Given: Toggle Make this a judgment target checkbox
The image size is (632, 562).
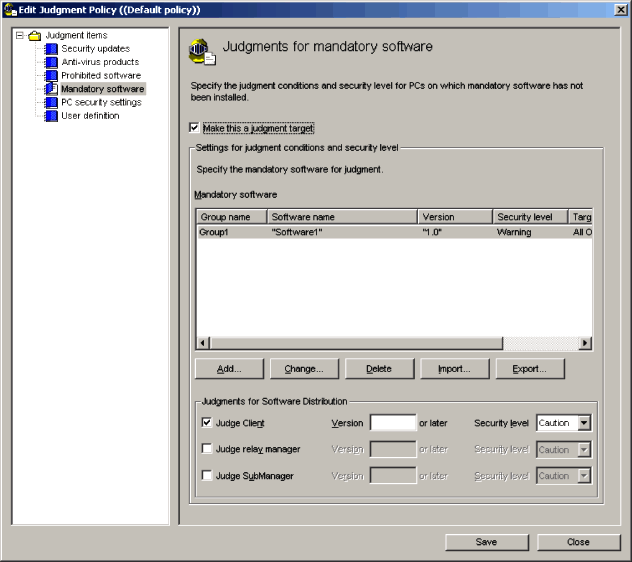Looking at the screenshot, I should click(x=194, y=128).
